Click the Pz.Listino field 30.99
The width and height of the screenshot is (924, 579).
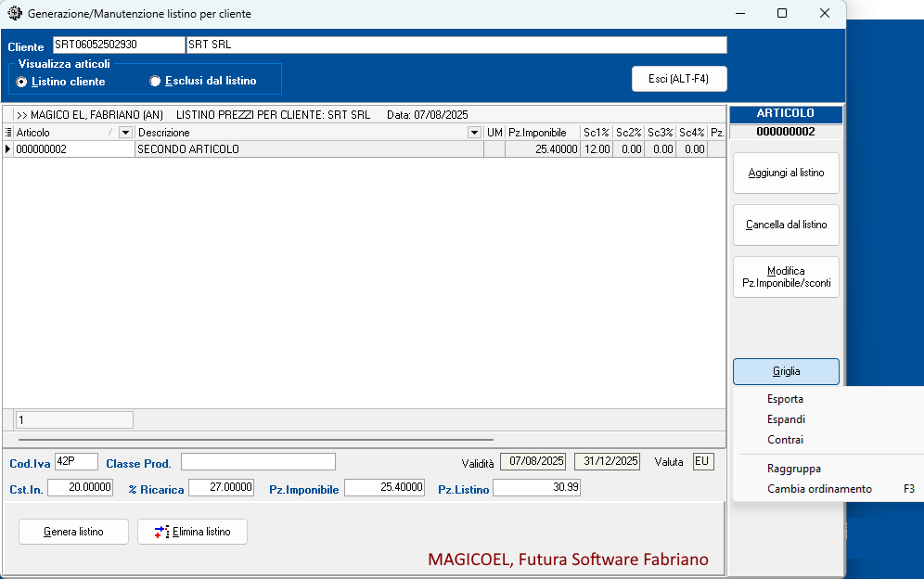(537, 488)
